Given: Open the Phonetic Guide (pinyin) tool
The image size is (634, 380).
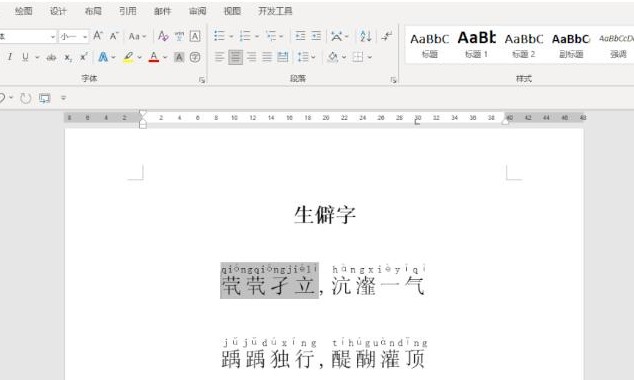Looking at the screenshot, I should tap(179, 36).
